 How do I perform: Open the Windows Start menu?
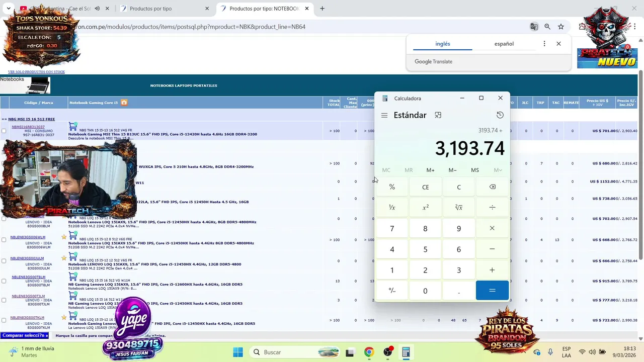point(238,352)
